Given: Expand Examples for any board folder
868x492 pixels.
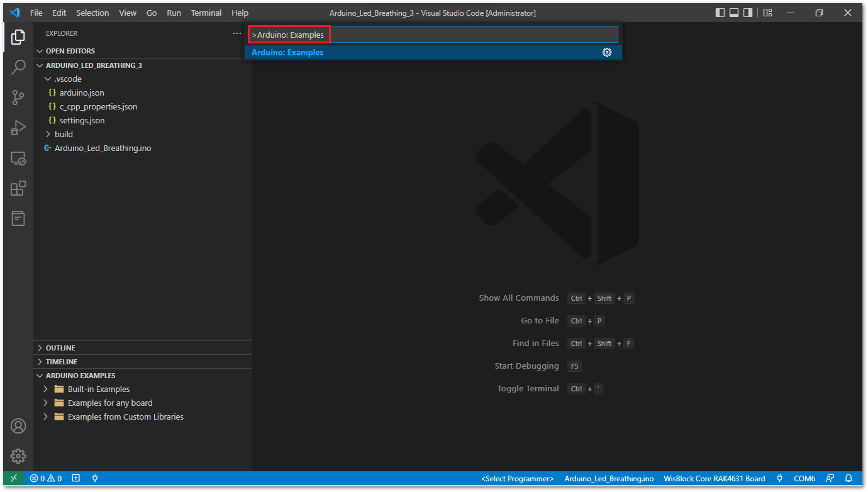Looking at the screenshot, I should 142,403.
